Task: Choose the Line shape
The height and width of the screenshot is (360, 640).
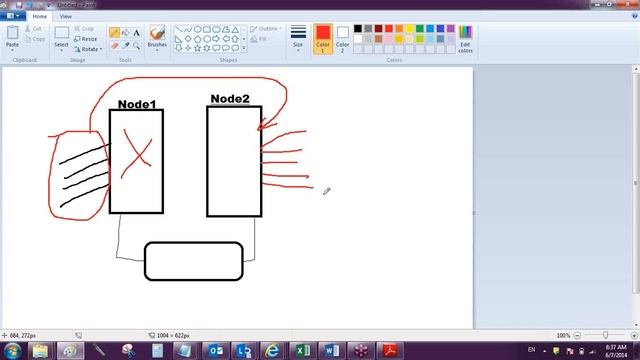Action: (178, 29)
